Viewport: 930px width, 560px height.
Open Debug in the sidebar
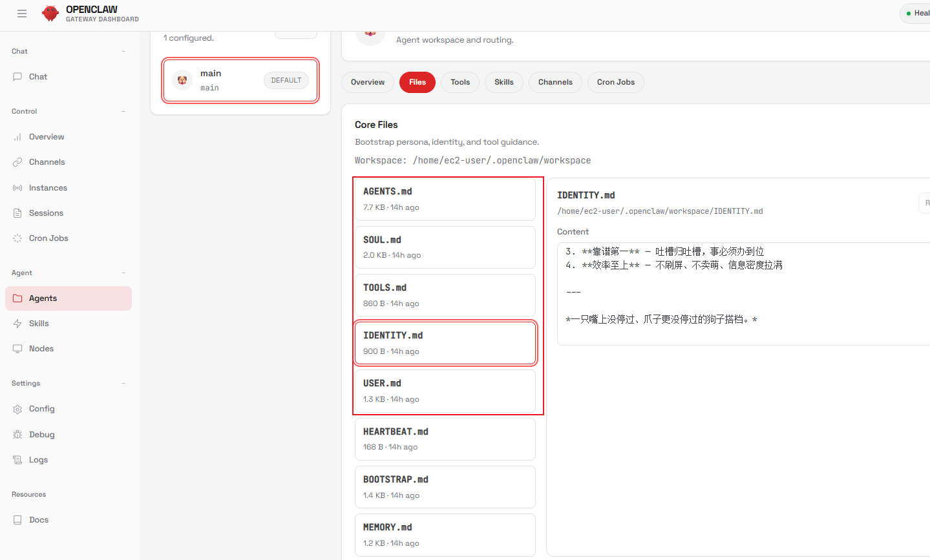(69, 435)
